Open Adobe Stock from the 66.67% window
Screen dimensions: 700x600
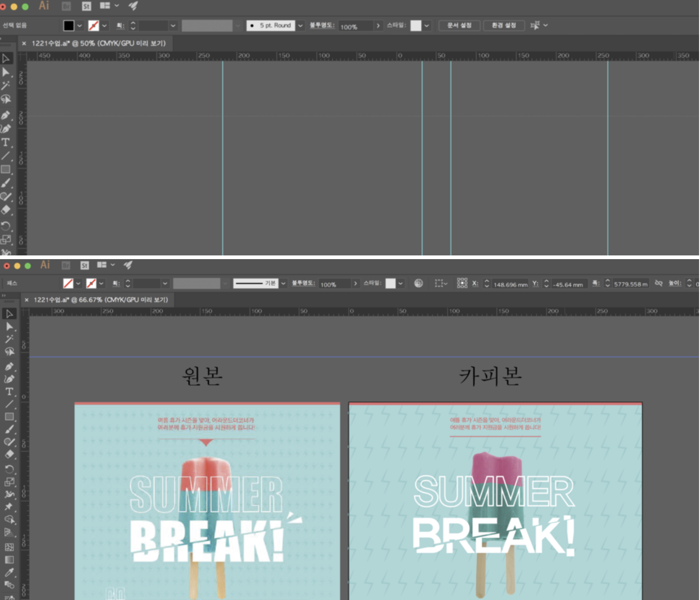pyautogui.click(x=84, y=265)
